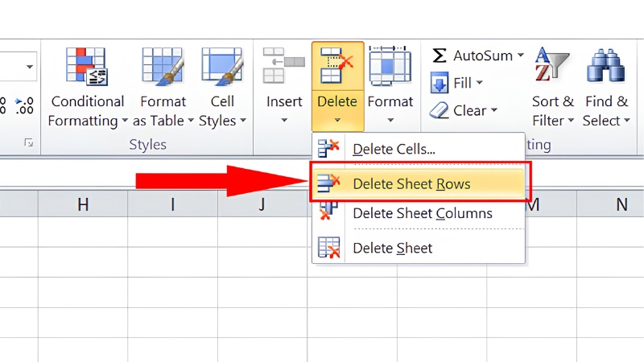
Task: Click the Delete Sheet Rows icon
Action: (328, 183)
